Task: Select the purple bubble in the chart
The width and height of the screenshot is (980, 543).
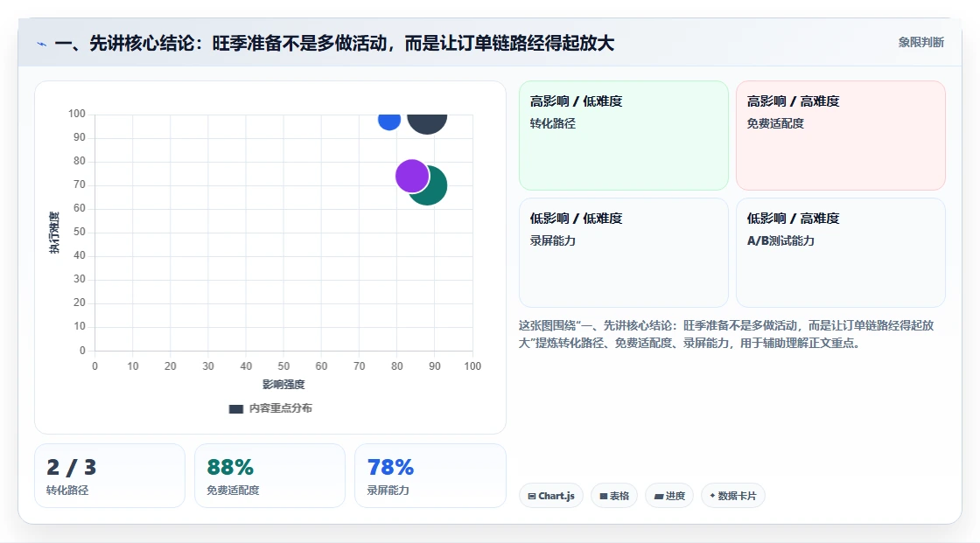Action: point(412,177)
